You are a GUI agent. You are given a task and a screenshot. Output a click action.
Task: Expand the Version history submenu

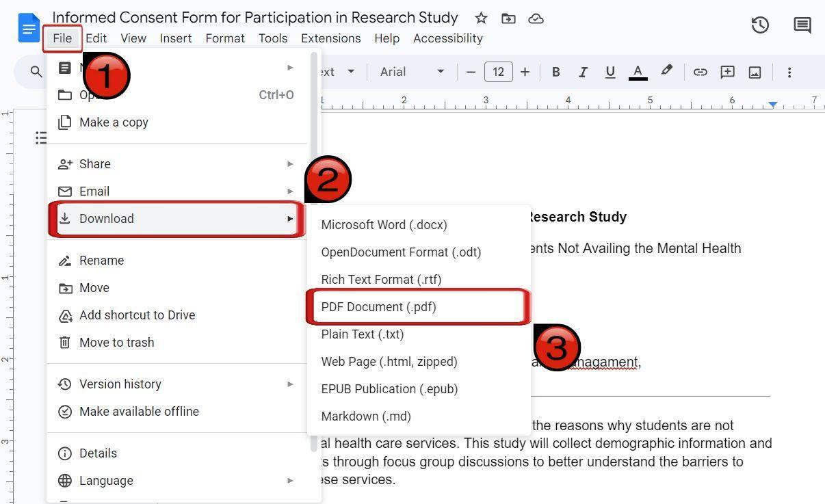pyautogui.click(x=178, y=384)
